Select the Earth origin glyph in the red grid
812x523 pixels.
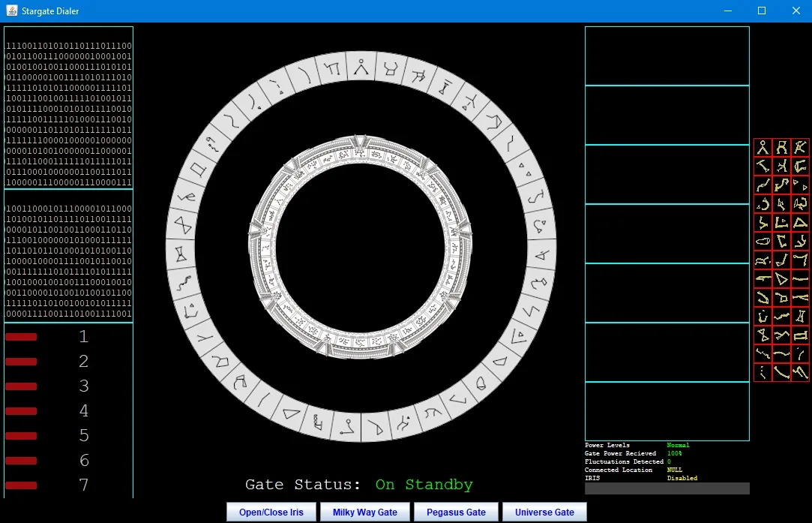[x=763, y=147]
